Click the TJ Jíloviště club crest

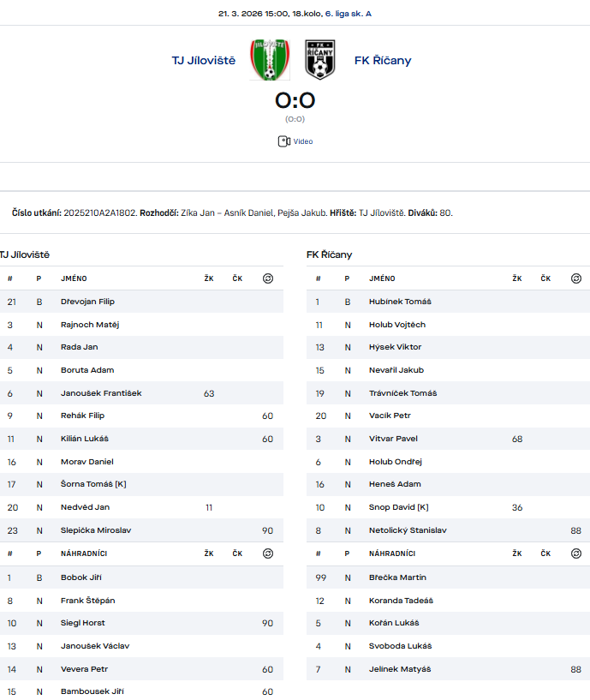click(270, 60)
